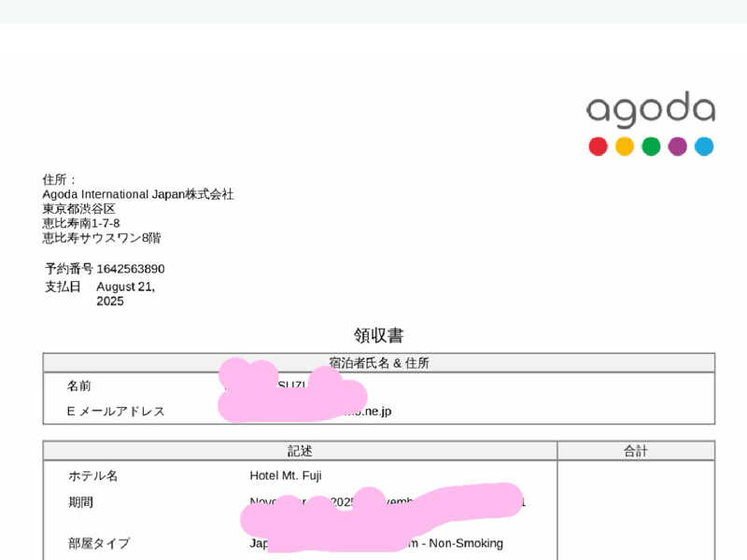Click the 恵比寿サウスワン8階 address line

[102, 238]
